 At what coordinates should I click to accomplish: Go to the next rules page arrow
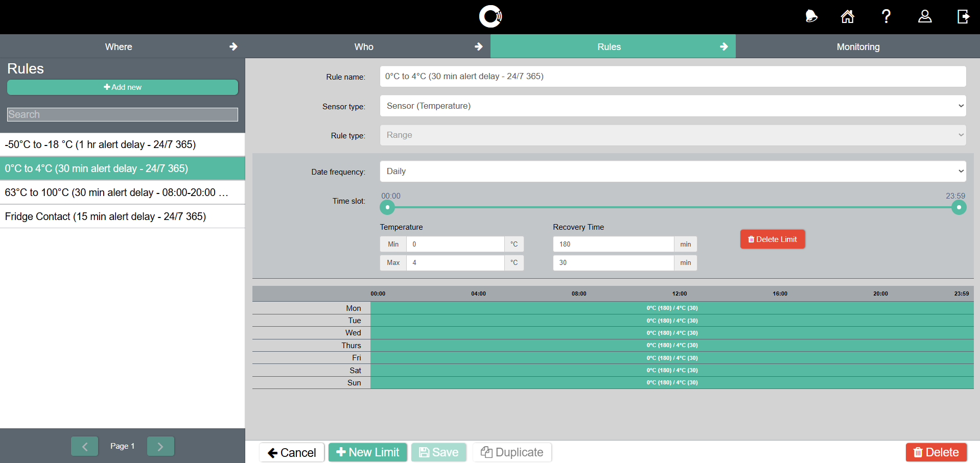(160, 446)
